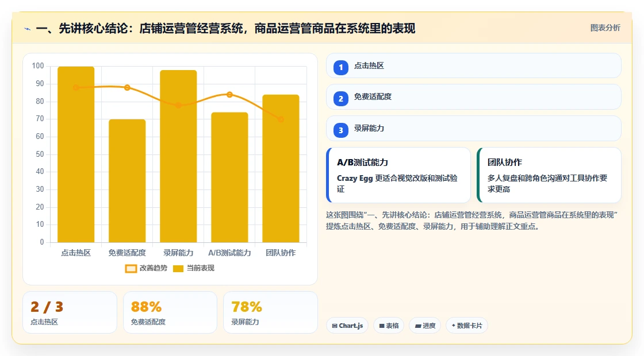Click the numbered badge 3 for 录屏能力
644x356 pixels.
[340, 130]
